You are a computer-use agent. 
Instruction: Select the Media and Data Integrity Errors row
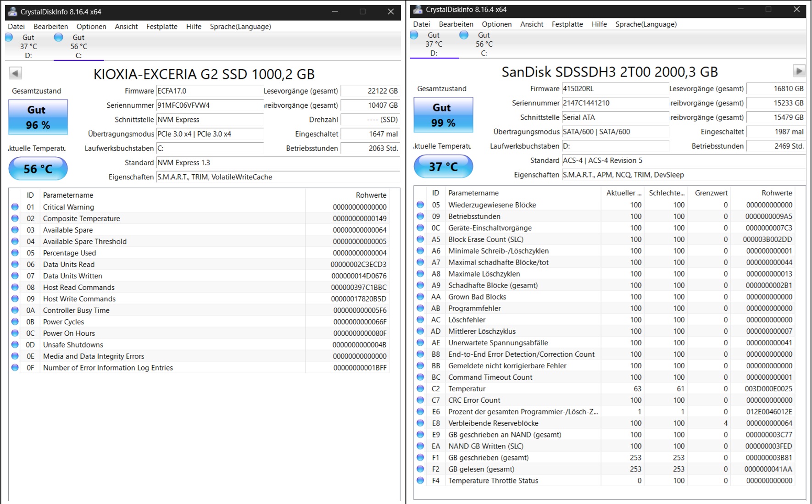click(199, 356)
